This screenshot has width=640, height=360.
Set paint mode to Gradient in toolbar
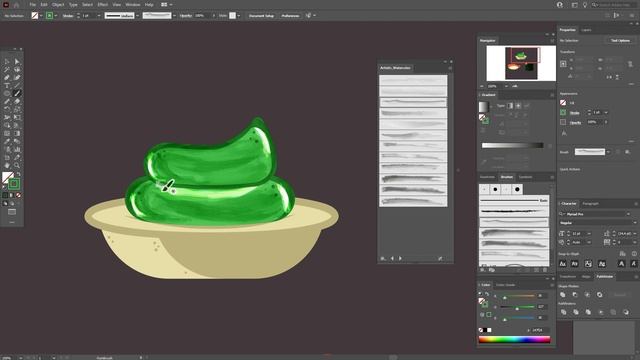(x=12, y=196)
